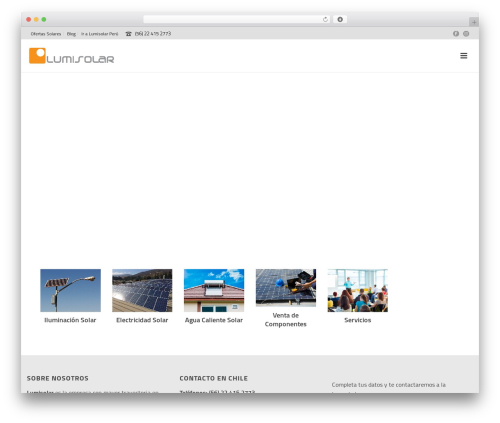Go to the Blog link
This screenshot has height=423, width=500.
point(71,34)
